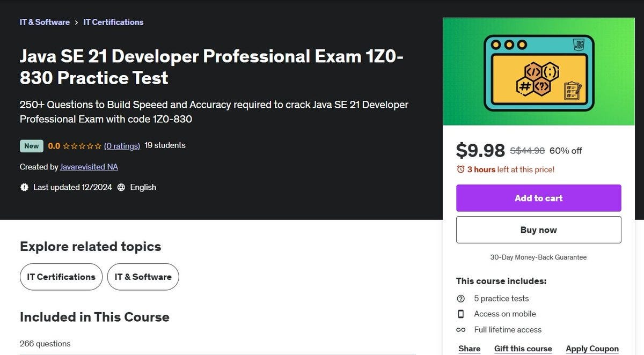Click Share under course includes
This screenshot has height=355, width=644.
(x=470, y=349)
